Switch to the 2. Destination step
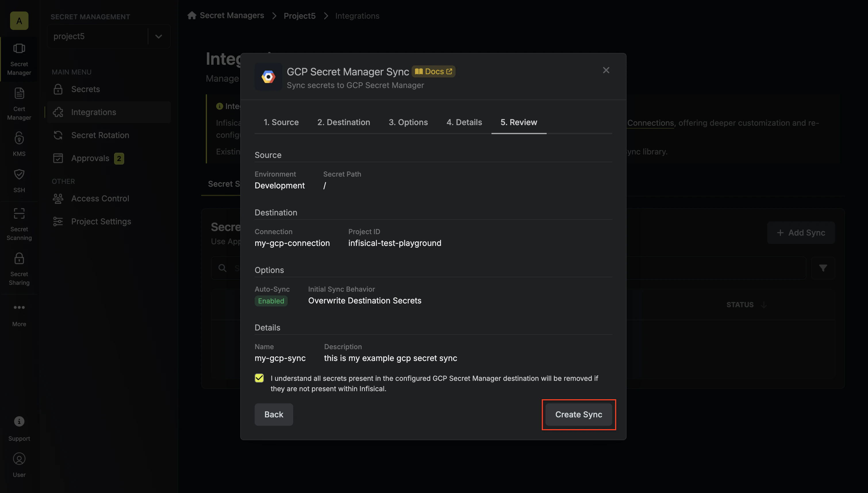The height and width of the screenshot is (493, 868). click(x=344, y=122)
